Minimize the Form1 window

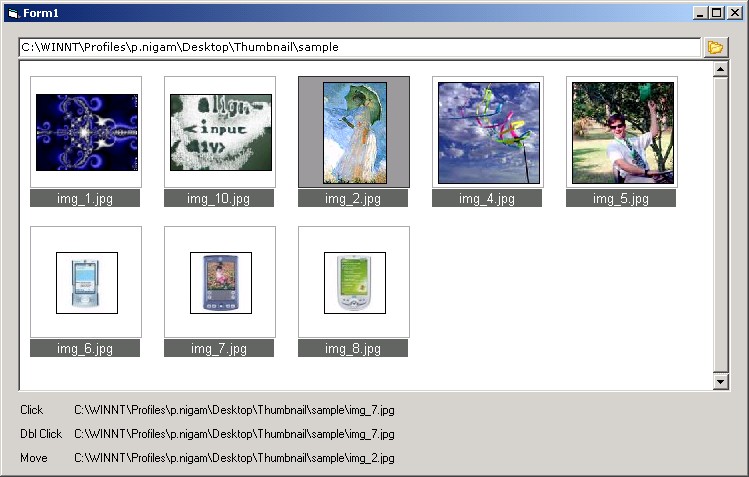click(x=699, y=12)
